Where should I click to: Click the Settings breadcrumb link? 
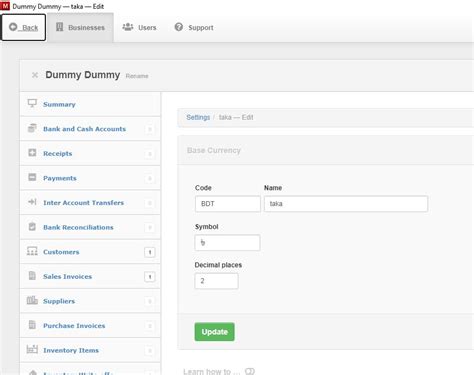[x=198, y=117]
